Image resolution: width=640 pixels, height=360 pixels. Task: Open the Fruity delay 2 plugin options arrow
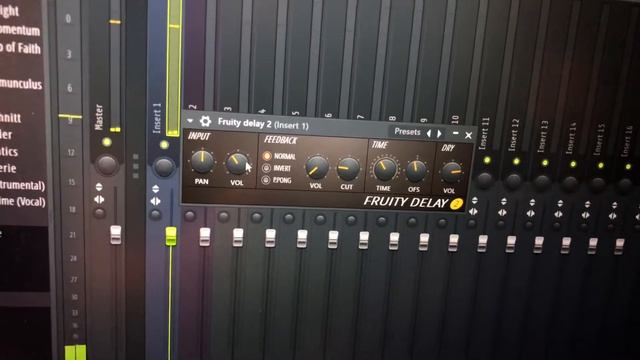[x=190, y=121]
